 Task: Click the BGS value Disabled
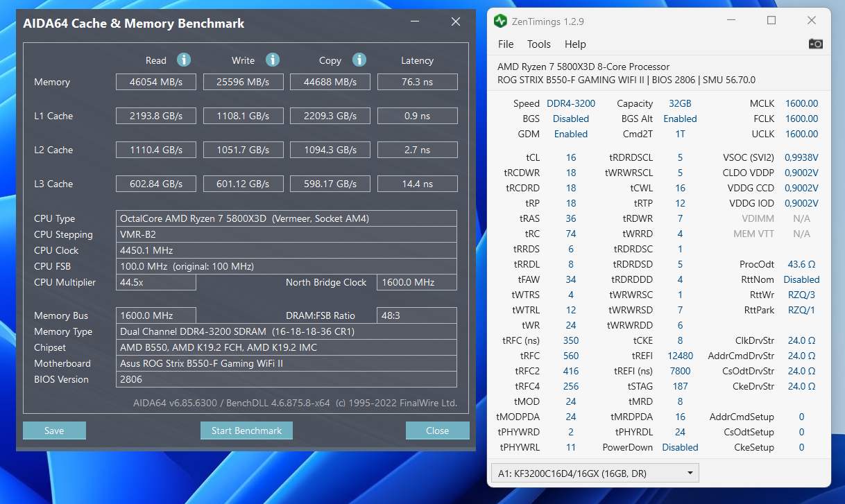[x=571, y=119]
